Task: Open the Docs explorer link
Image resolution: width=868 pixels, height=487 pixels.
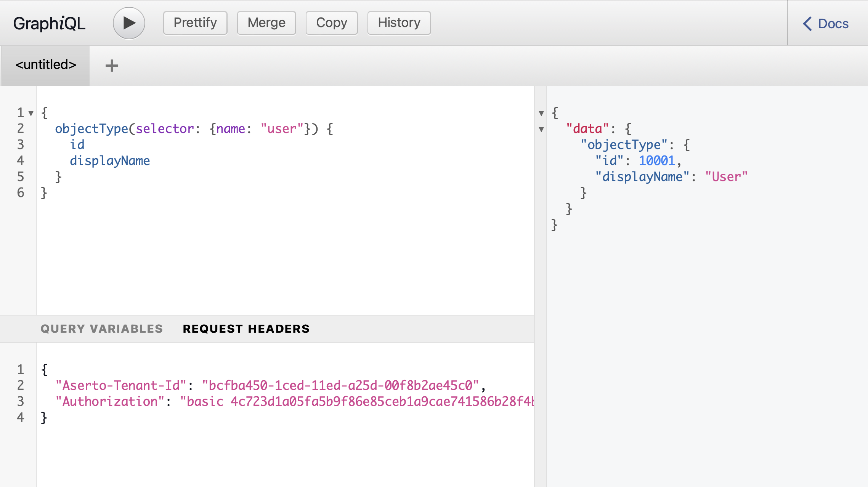Action: tap(833, 24)
